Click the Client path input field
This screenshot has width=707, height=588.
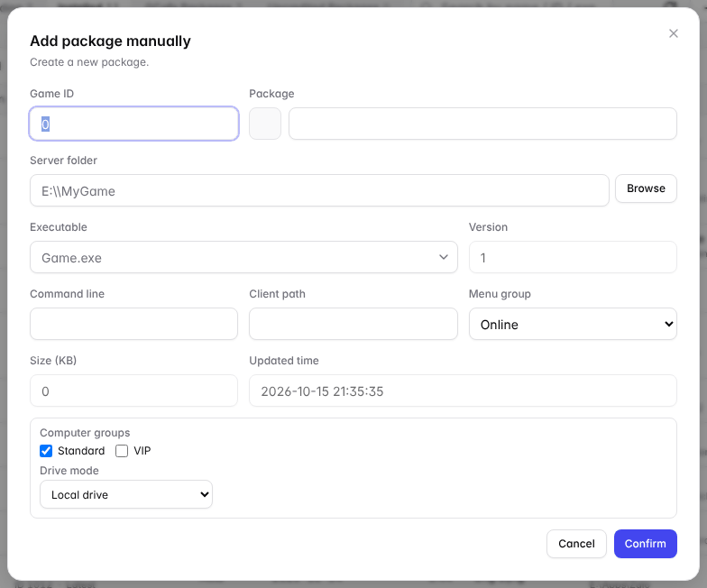pos(353,324)
